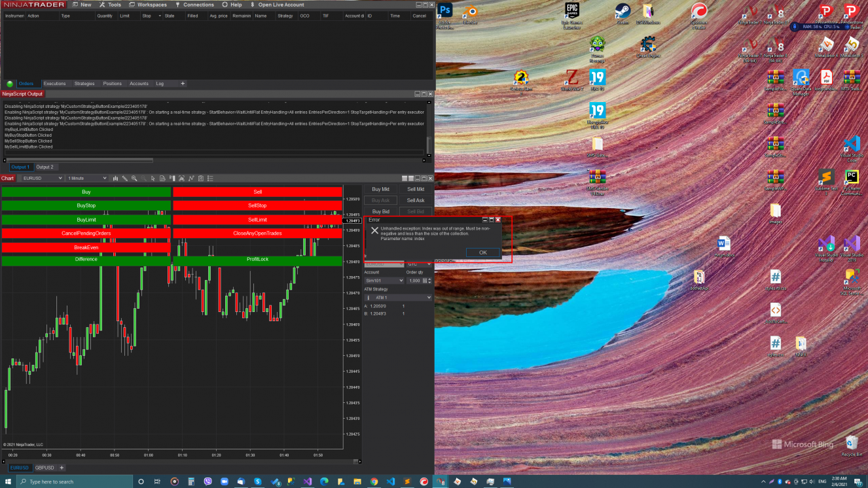
Task: Click Open Live Account link
Action: [x=276, y=5]
